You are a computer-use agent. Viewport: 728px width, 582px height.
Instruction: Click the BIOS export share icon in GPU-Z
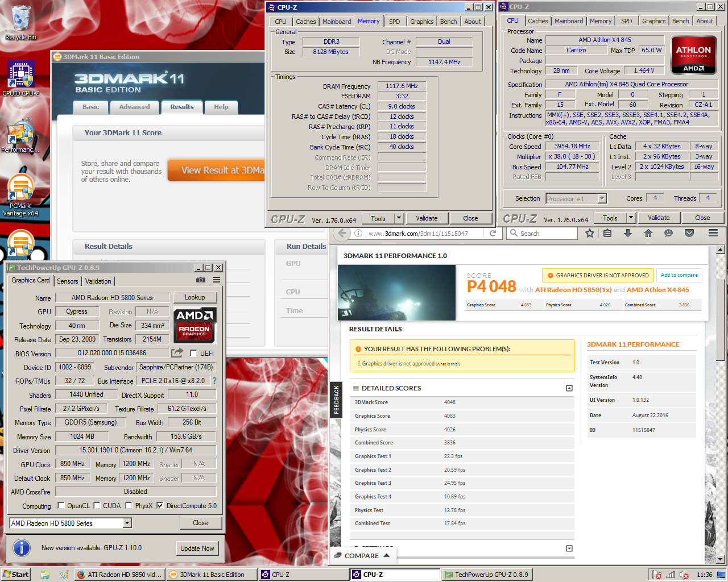click(x=177, y=353)
